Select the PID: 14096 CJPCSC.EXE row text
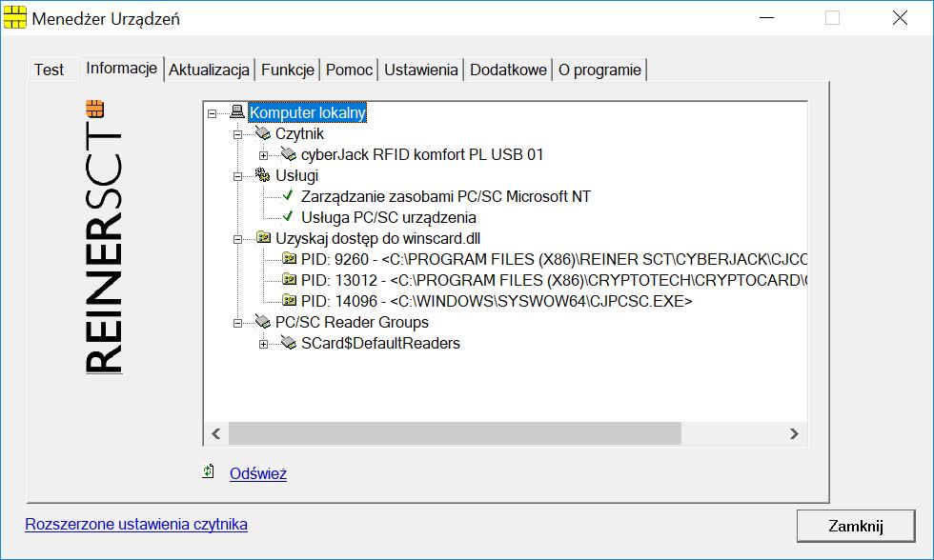This screenshot has width=934, height=560. [497, 301]
